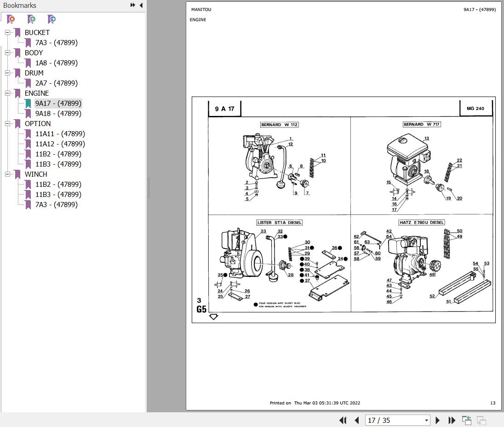Click the page view mode icon
The height and width of the screenshot is (427, 504).
(x=467, y=420)
